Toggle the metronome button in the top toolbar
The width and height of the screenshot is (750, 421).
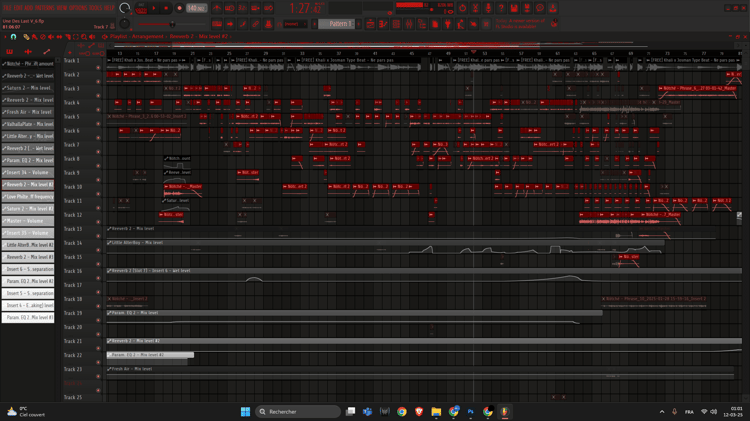(x=217, y=8)
